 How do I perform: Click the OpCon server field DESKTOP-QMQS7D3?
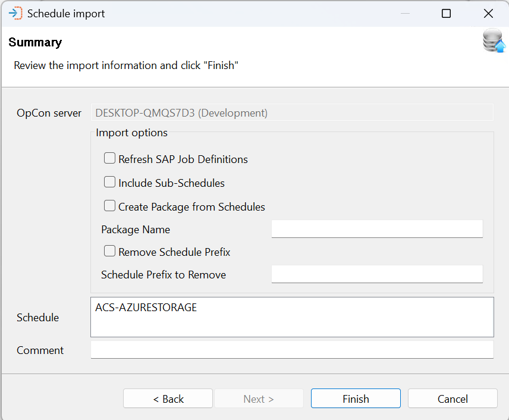click(292, 112)
